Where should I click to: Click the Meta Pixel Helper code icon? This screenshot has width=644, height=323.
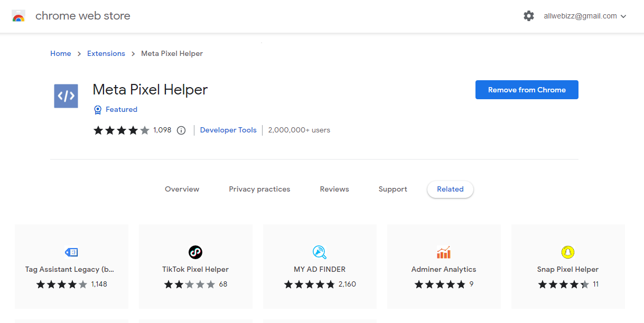[66, 96]
